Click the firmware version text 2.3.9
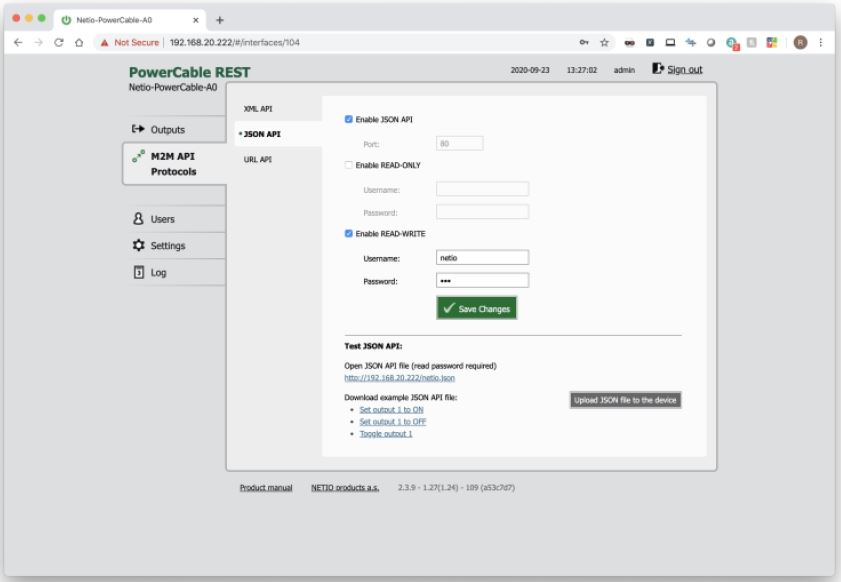 pos(456,488)
